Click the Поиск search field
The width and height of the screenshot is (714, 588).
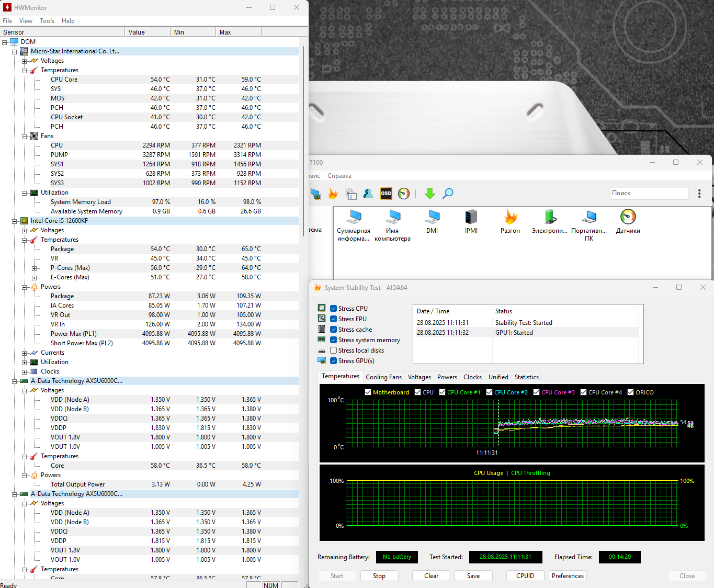tap(649, 193)
